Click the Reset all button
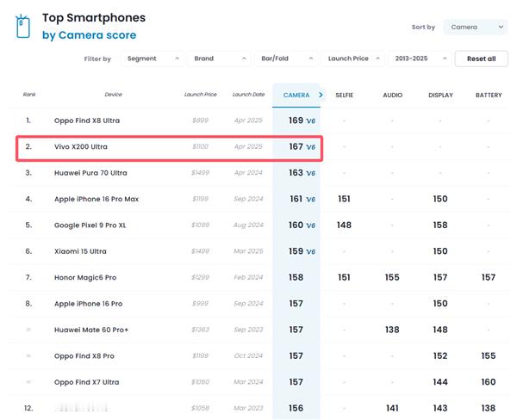 click(x=481, y=59)
